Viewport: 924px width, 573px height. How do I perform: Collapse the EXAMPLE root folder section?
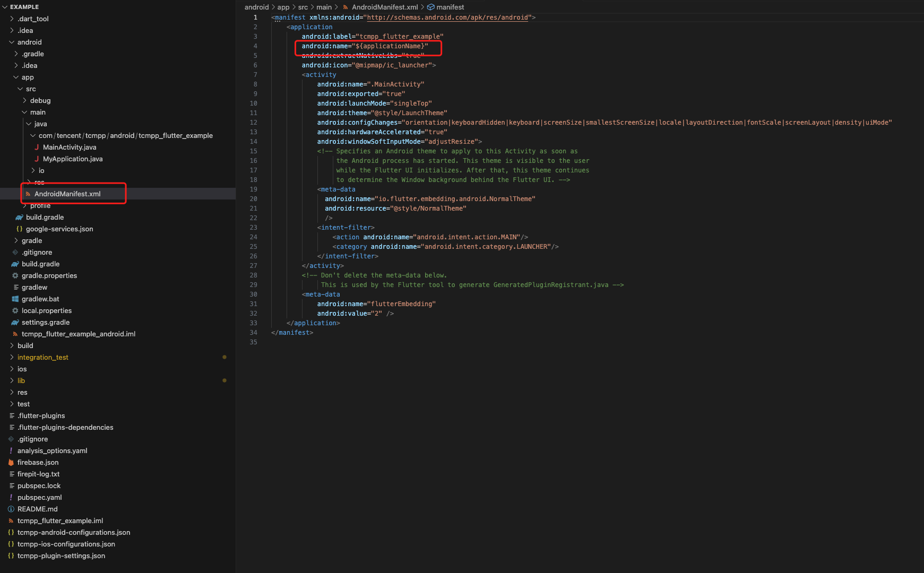coord(5,7)
